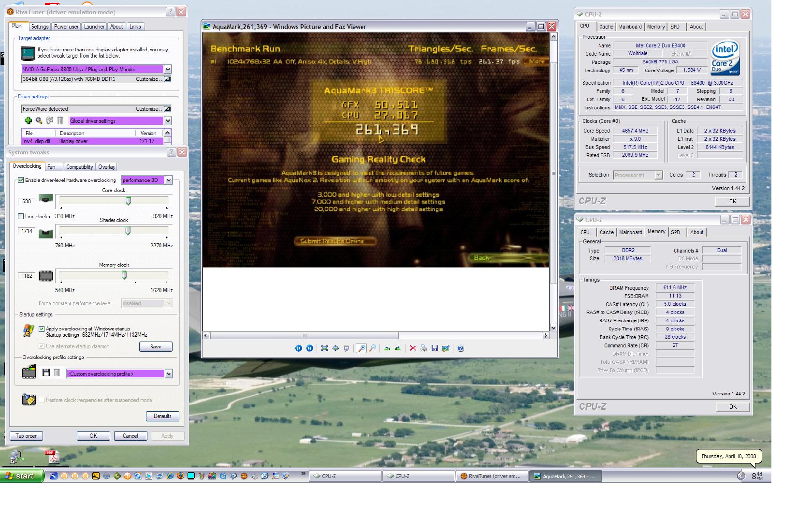
Task: Open Cache tab in upper CPU-Z window
Action: [x=606, y=27]
